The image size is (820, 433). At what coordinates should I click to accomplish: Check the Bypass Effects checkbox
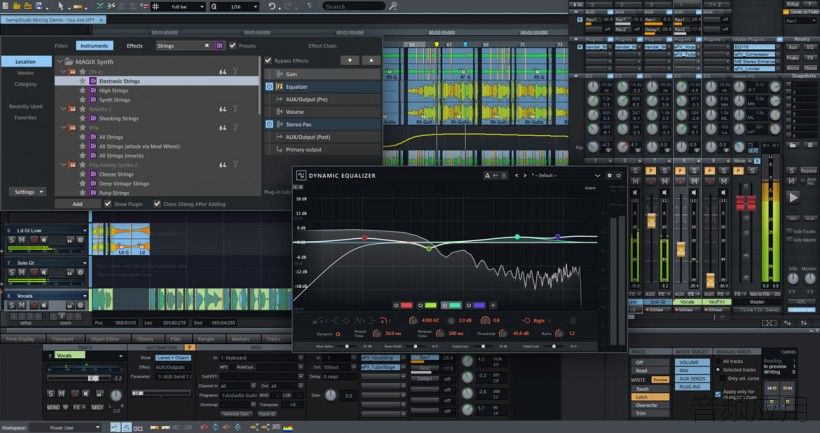pyautogui.click(x=268, y=61)
